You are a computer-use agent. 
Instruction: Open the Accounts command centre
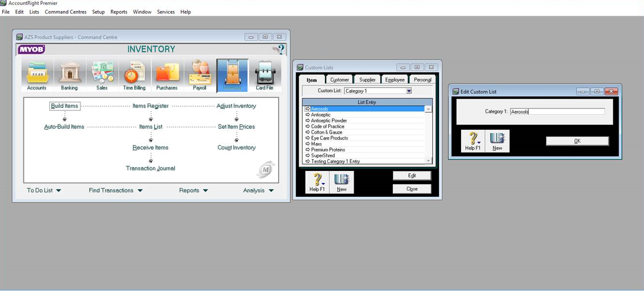tap(37, 76)
